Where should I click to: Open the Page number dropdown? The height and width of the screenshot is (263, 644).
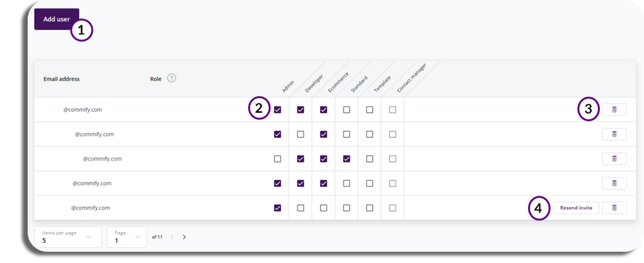(x=126, y=237)
